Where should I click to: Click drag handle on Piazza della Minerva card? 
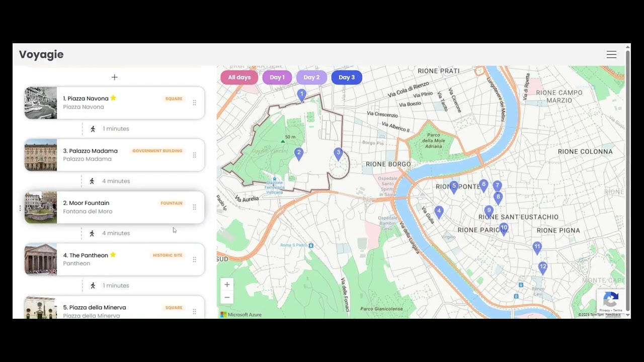click(x=194, y=312)
